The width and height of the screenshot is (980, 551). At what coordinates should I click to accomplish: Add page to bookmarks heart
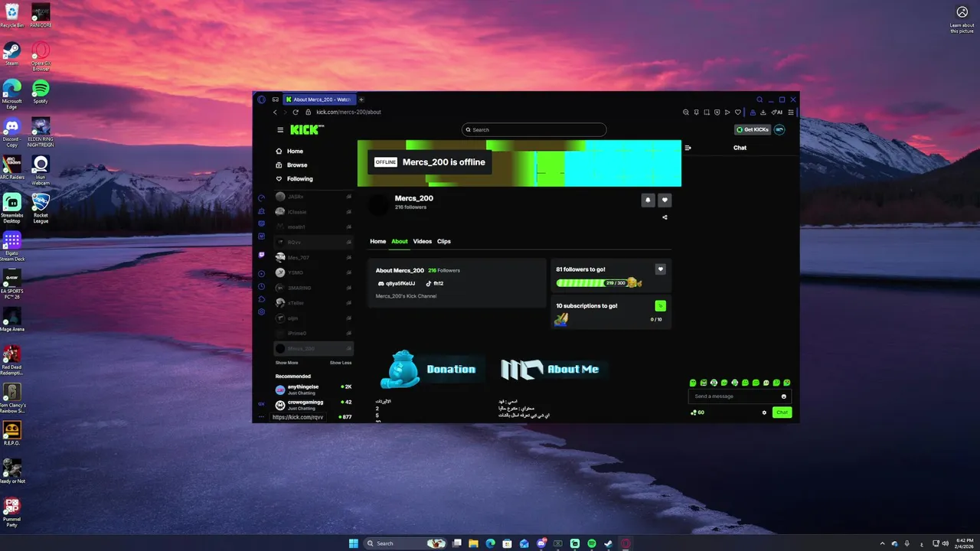tap(737, 112)
